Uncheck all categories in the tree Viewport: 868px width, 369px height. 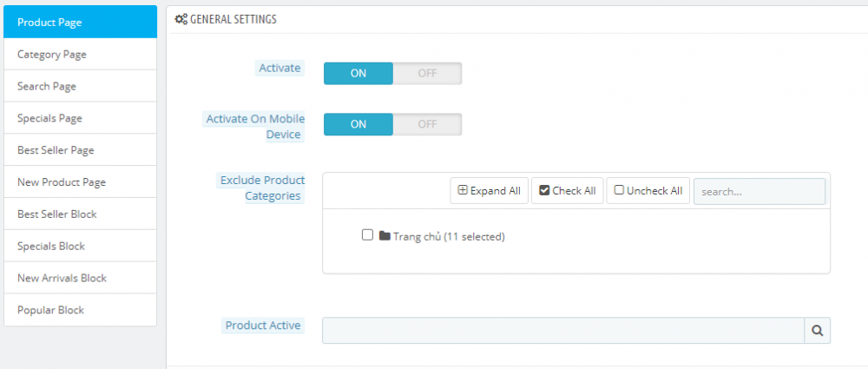point(648,191)
